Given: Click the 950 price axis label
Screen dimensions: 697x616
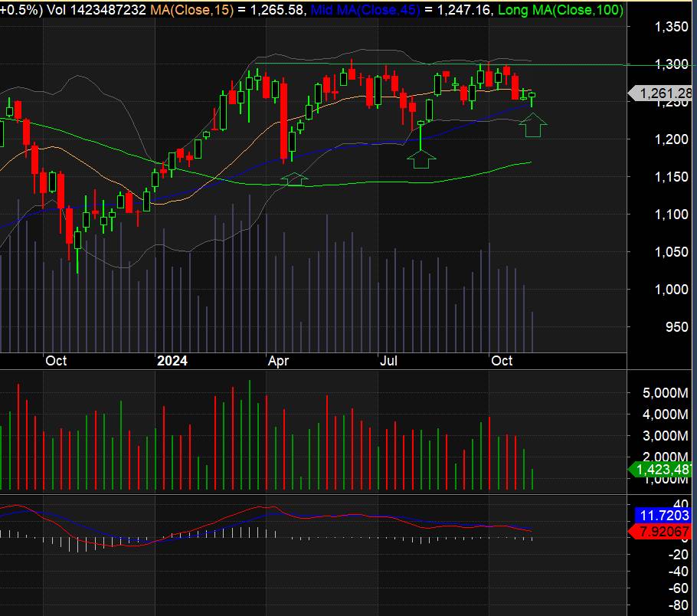Looking at the screenshot, I should click(677, 327).
